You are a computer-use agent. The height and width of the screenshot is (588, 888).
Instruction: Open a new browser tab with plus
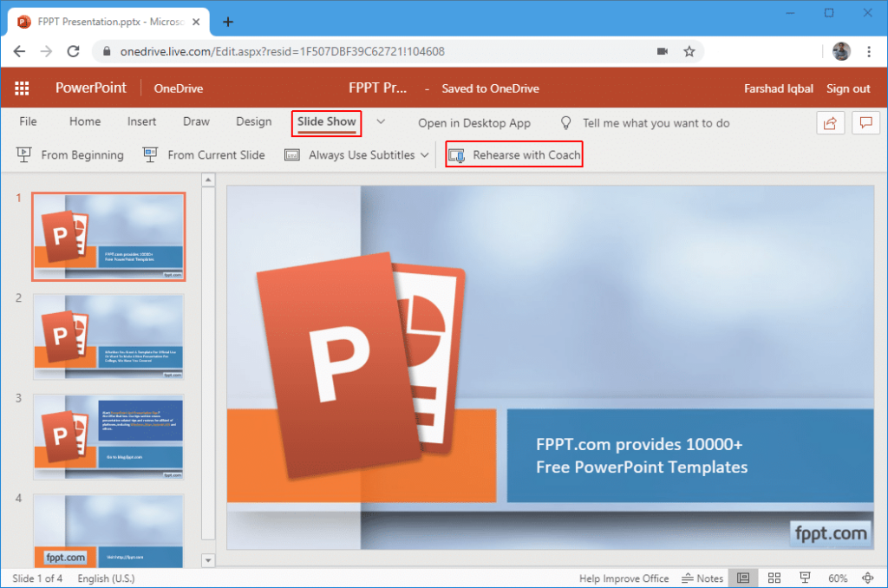point(228,22)
